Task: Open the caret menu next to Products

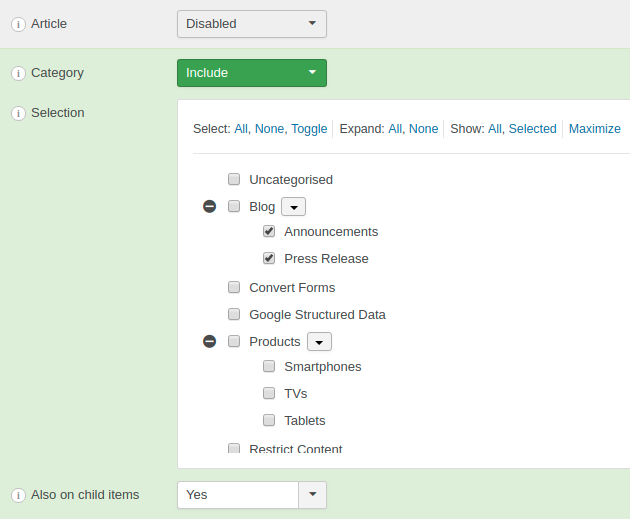Action: pos(319,342)
